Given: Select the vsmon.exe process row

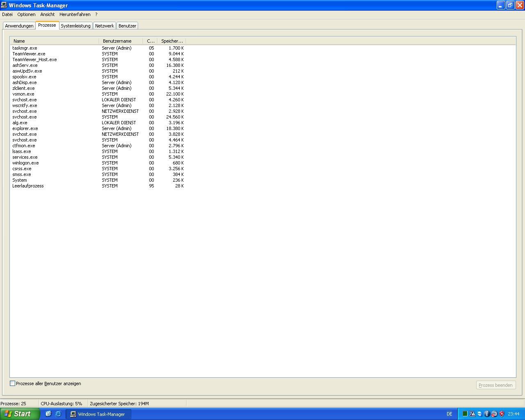Looking at the screenshot, I should [98, 94].
